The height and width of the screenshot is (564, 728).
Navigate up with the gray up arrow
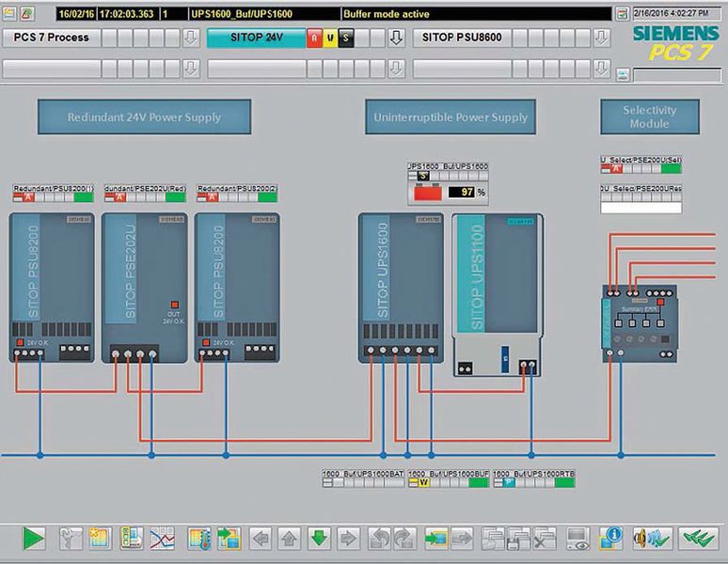point(290,539)
